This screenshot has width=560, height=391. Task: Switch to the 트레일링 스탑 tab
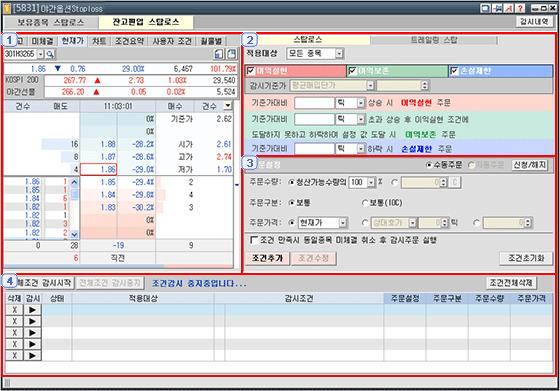(x=434, y=40)
